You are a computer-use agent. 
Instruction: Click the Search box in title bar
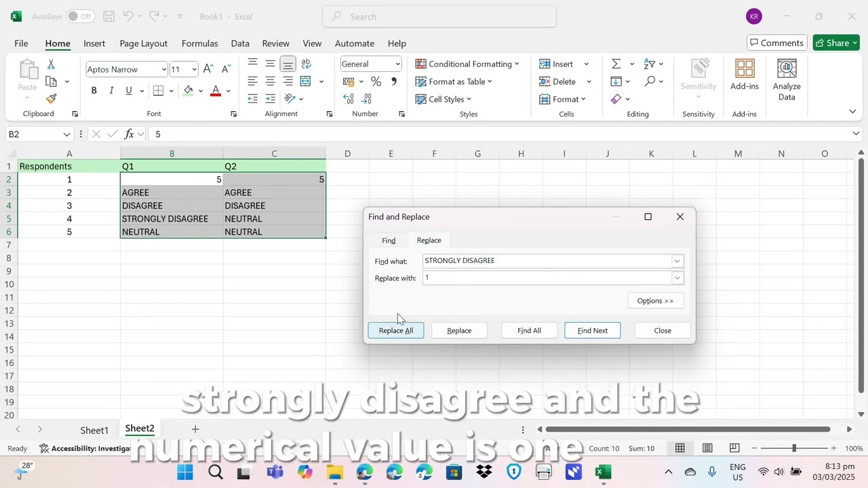pos(439,16)
